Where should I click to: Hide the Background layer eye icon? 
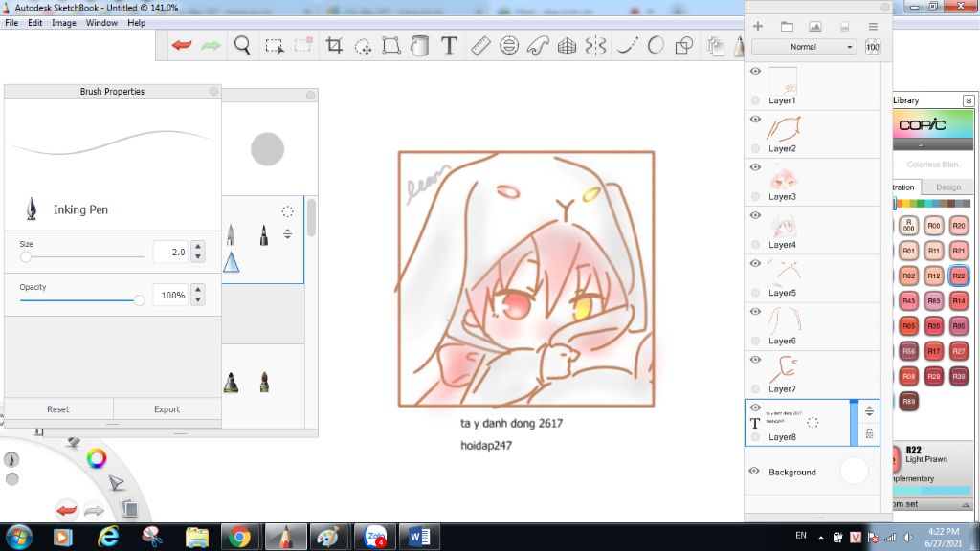[x=754, y=471]
